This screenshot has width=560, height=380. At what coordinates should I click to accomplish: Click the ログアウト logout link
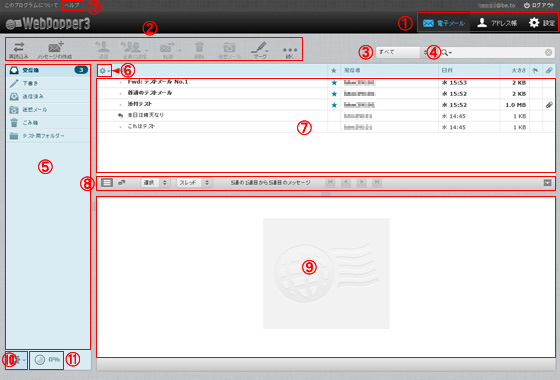539,5
